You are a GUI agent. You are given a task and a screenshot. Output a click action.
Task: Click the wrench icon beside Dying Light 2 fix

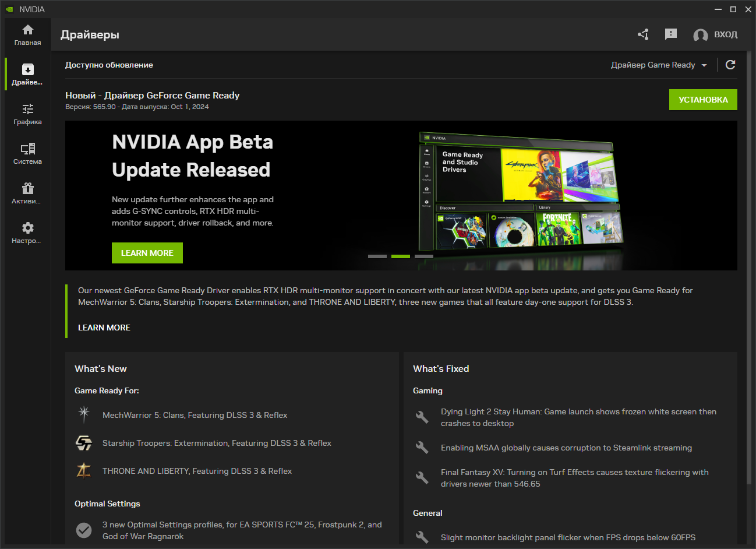[x=422, y=417]
